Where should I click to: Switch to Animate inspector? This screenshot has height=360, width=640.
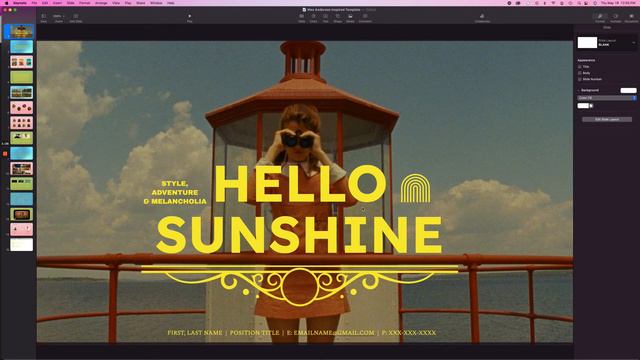pos(616,18)
